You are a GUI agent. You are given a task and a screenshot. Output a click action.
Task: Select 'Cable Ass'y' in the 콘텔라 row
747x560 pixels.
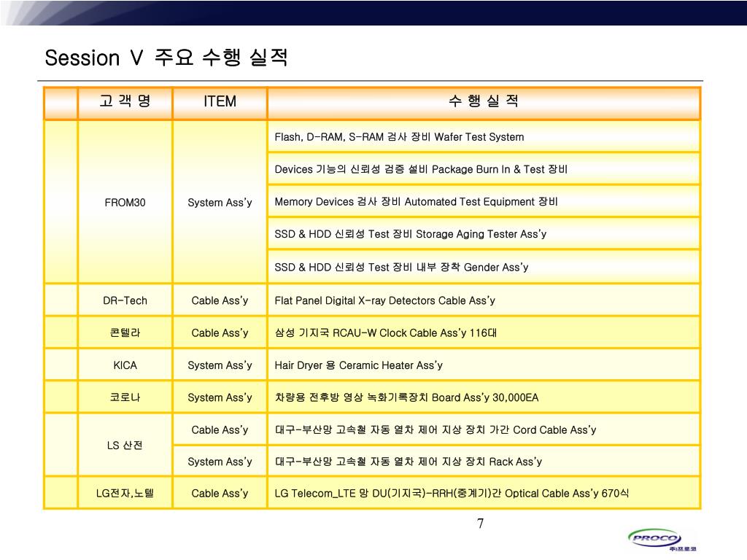pyautogui.click(x=220, y=332)
